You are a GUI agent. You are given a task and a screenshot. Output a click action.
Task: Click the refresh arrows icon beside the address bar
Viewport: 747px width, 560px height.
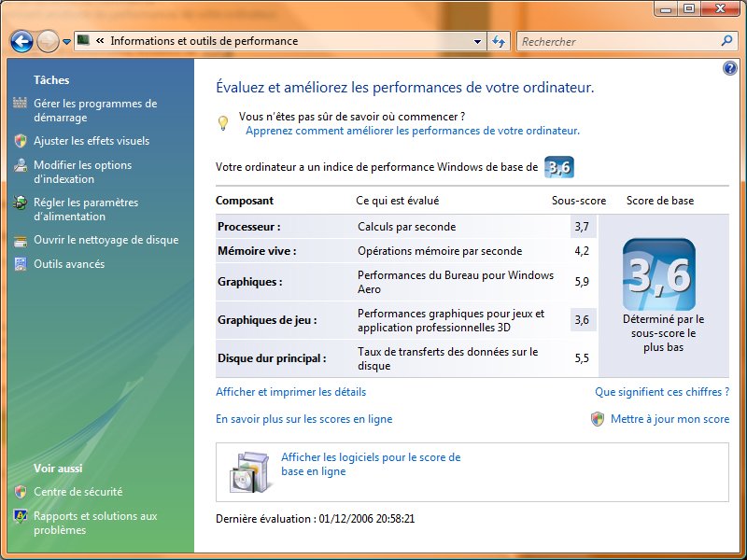click(x=498, y=41)
